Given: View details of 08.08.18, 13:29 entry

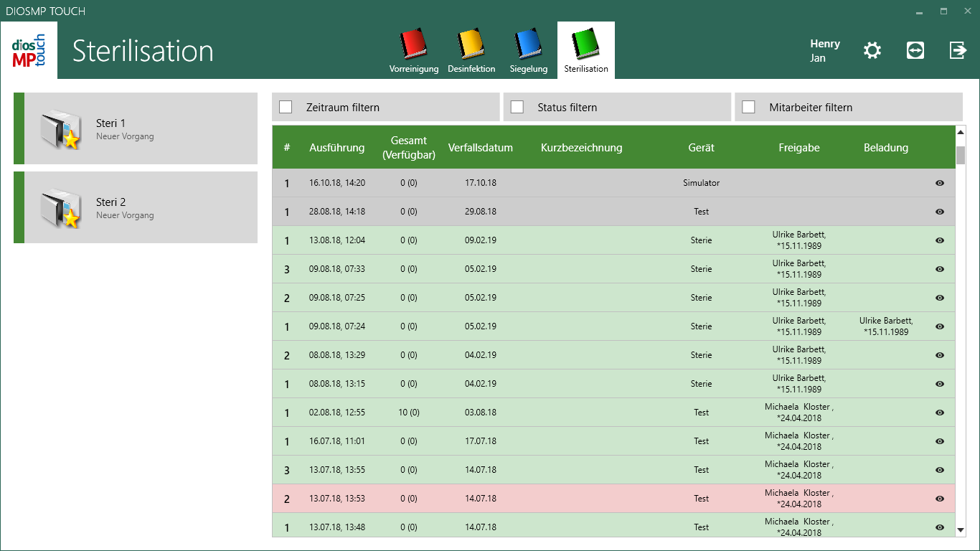Looking at the screenshot, I should click(940, 355).
